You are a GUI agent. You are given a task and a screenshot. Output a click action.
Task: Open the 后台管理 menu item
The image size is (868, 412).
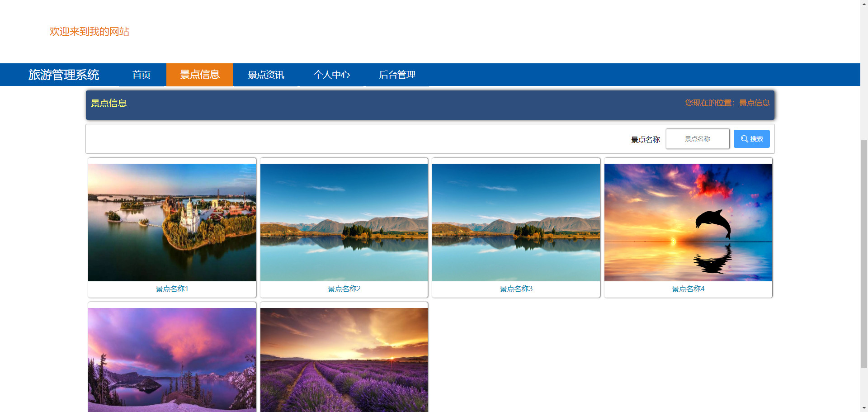tap(397, 75)
